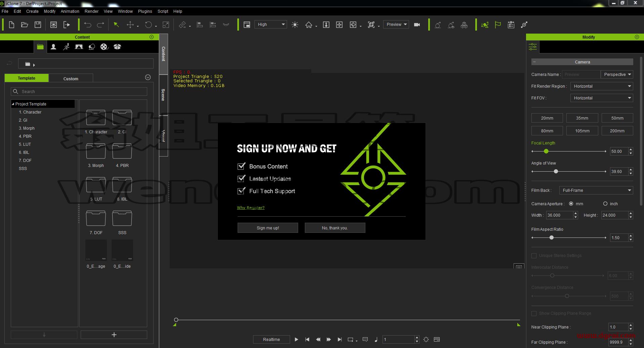Click the No, thank you. button
644x348 pixels.
point(335,228)
